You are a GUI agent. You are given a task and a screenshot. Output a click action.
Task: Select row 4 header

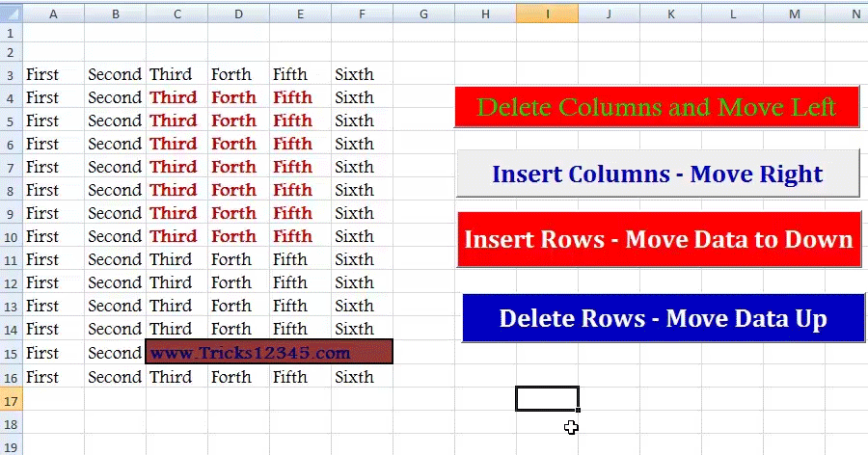pyautogui.click(x=11, y=98)
